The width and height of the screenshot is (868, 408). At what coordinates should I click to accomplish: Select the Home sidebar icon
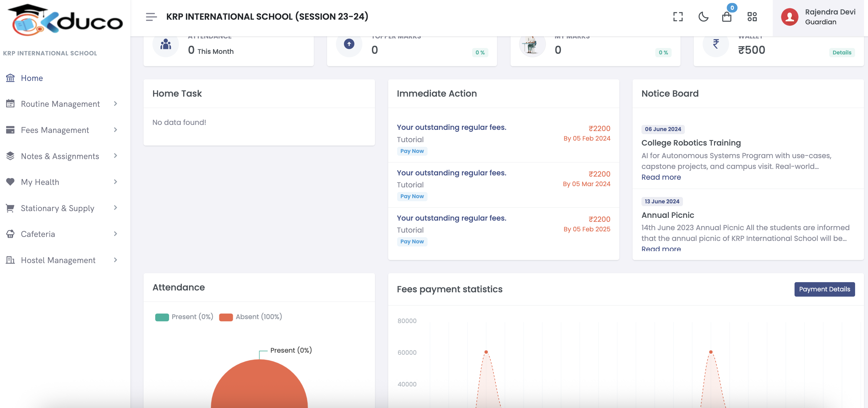click(x=10, y=78)
